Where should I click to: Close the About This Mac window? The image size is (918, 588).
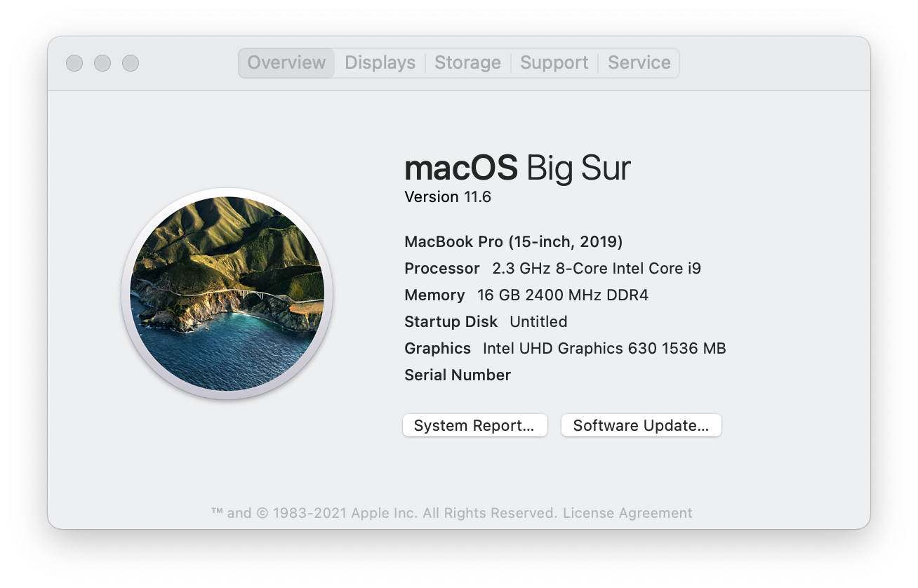[x=74, y=63]
